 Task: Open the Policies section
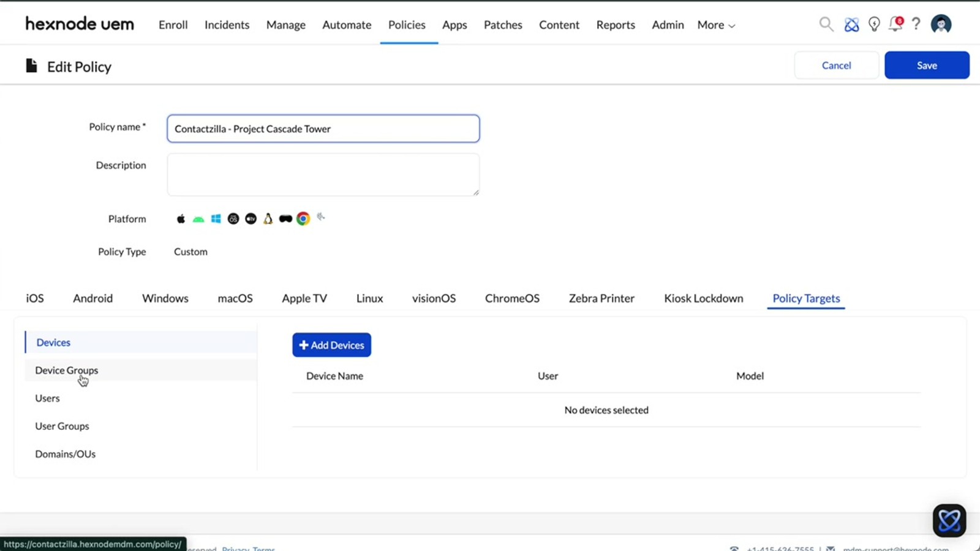tap(407, 25)
